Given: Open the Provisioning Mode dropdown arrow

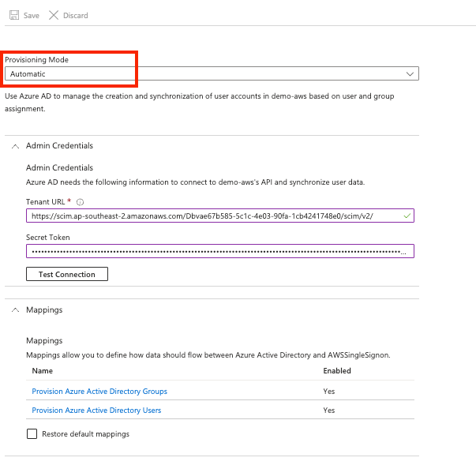Looking at the screenshot, I should pos(410,73).
